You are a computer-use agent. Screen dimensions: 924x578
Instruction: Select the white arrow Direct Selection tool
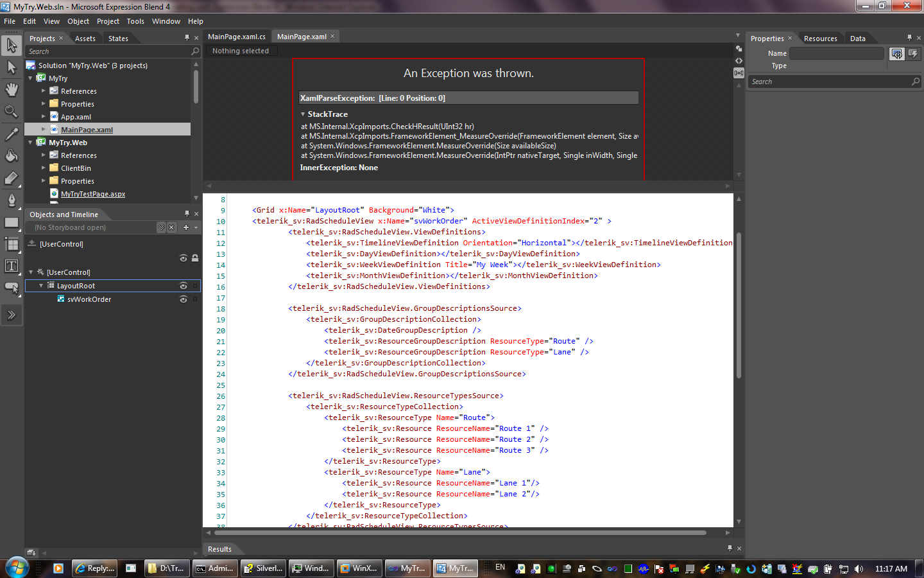point(12,67)
